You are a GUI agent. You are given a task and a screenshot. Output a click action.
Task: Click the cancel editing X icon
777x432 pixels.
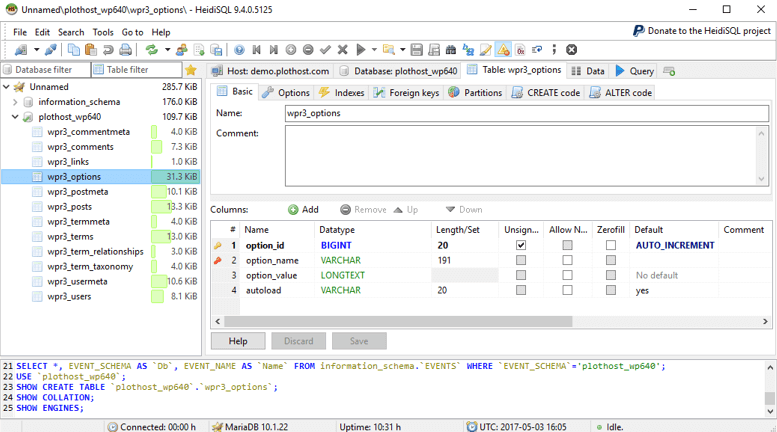coord(342,50)
